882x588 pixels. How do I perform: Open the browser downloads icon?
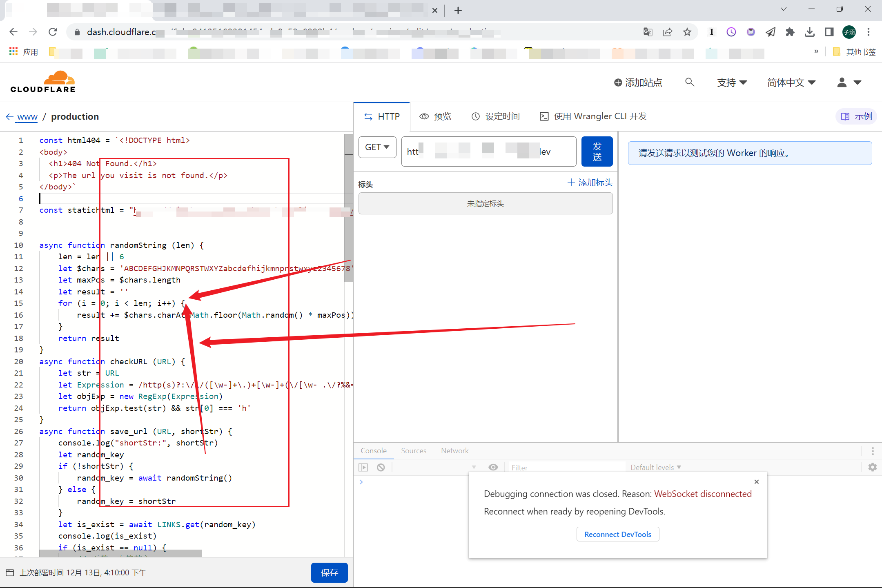point(810,32)
